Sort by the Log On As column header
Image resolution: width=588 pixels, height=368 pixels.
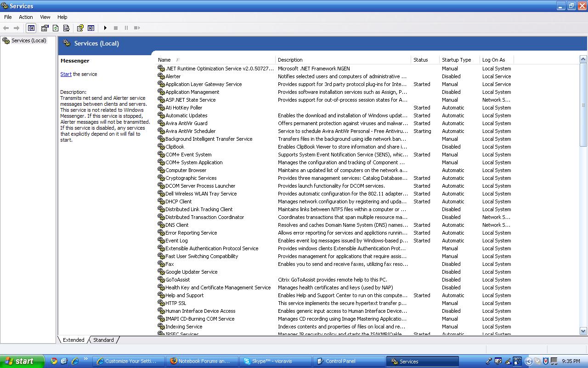(x=497, y=60)
